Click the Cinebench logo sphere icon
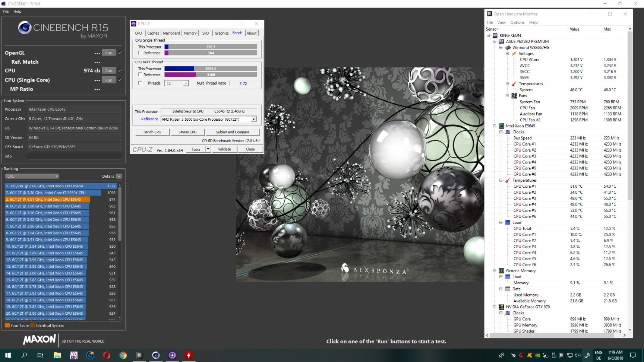This screenshot has width=644, height=362. coord(25,28)
